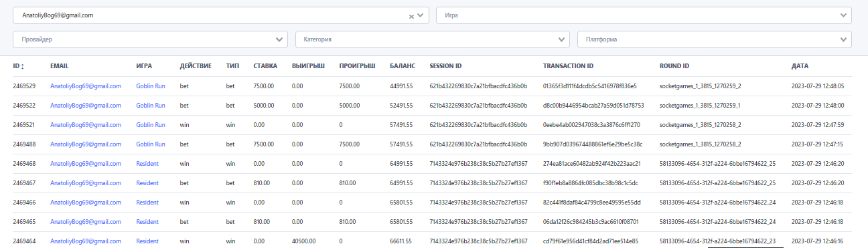
Task: Select the БАЛАНС column header
Action: point(402,66)
